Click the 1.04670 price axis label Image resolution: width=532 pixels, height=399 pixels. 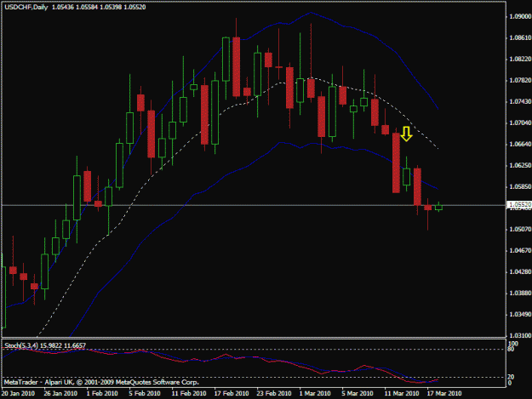pos(520,251)
